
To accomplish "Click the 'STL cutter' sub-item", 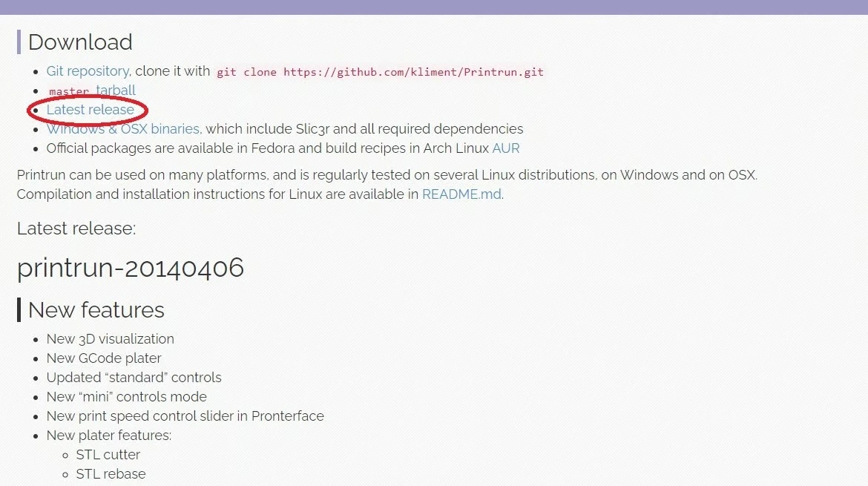I will pos(108,455).
